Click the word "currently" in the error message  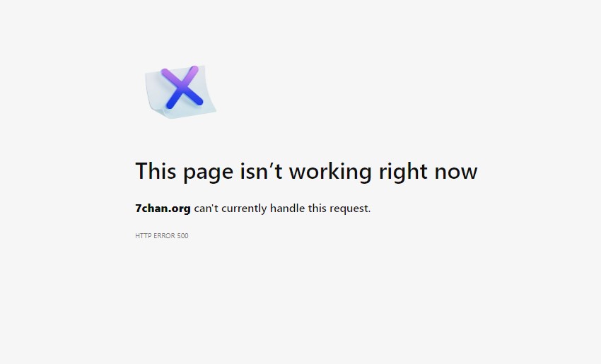(x=244, y=209)
